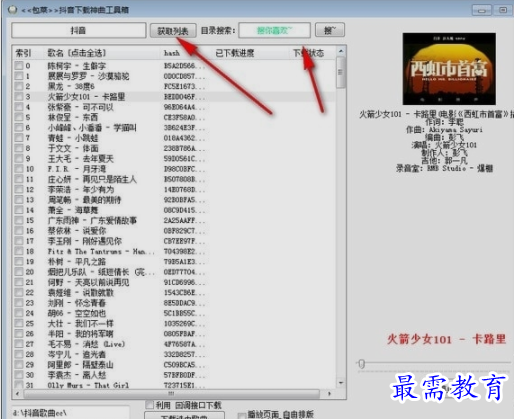The width and height of the screenshot is (514, 419).
Task: Click the 已下载进度 column header
Action: coord(235,53)
